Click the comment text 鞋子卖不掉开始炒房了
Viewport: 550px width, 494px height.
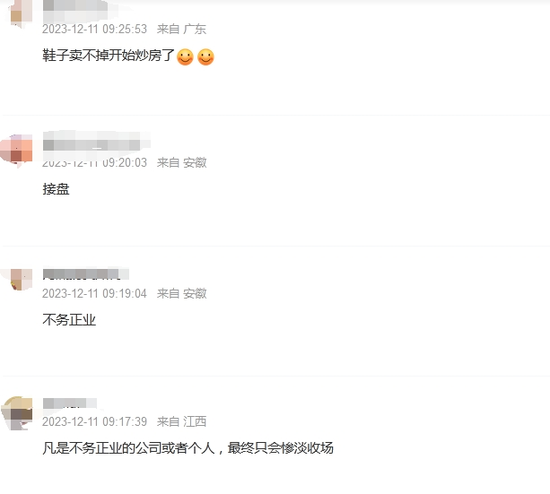[108, 55]
